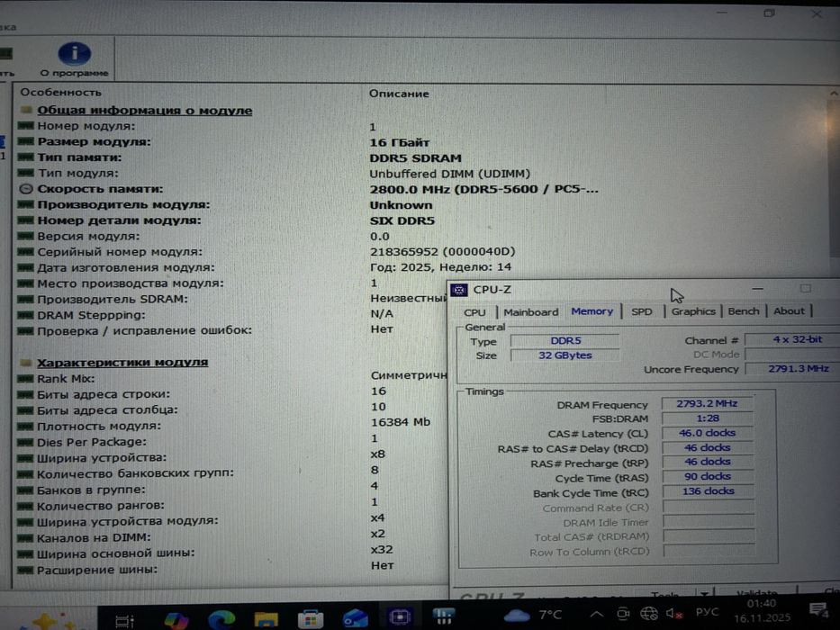Click the CAS# Latency value 46.0 clocks
This screenshot has height=630, width=840.
707,432
